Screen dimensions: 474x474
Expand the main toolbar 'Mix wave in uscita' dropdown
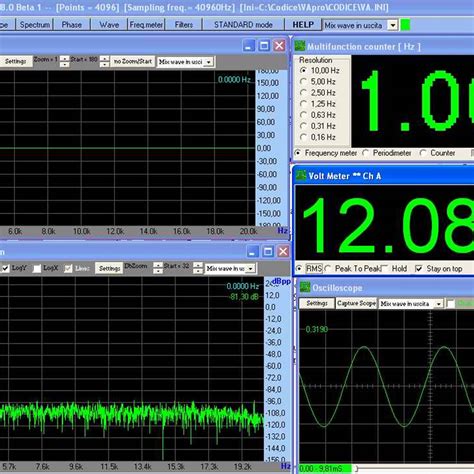(x=393, y=25)
